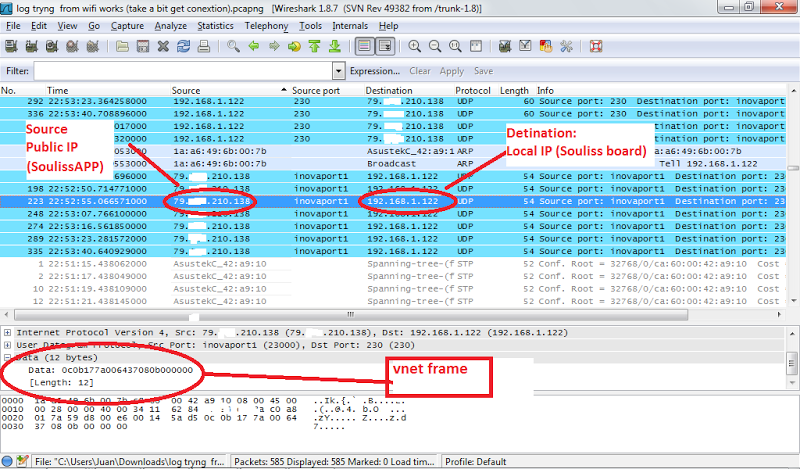Open a capture file folder icon
Viewport: 800px width, 469px height.
[x=122, y=46]
